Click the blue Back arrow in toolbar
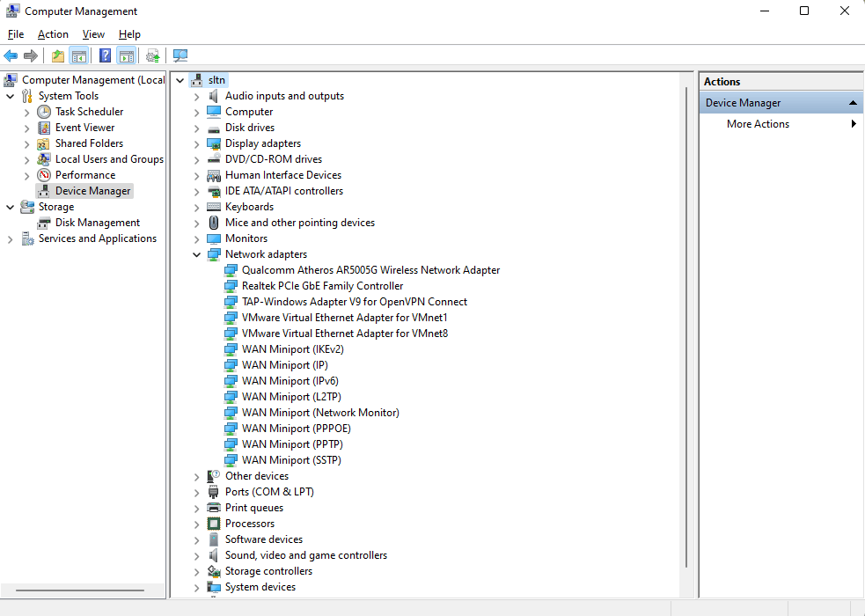This screenshot has width=865, height=616. pos(11,56)
